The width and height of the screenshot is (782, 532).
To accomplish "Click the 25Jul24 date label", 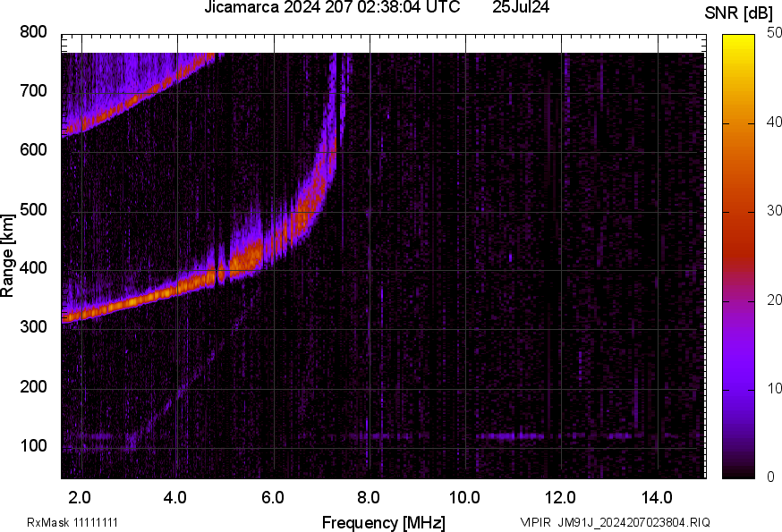I will pos(521,8).
